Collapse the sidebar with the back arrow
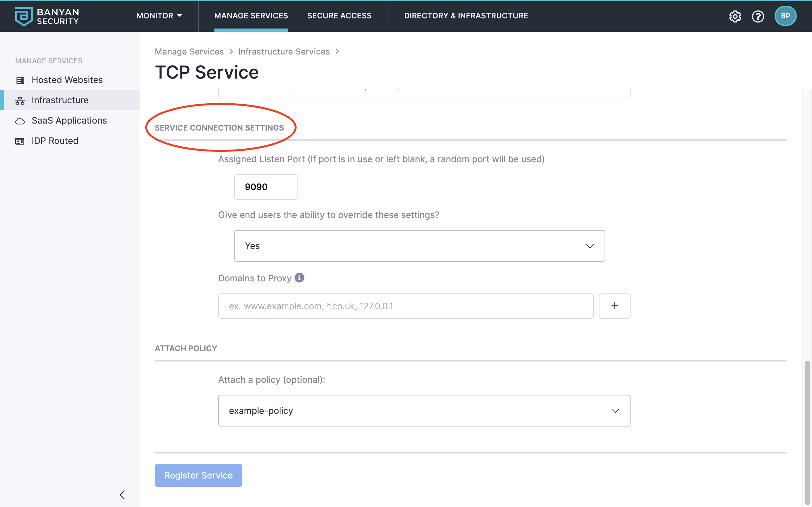The image size is (812, 507). (x=124, y=495)
